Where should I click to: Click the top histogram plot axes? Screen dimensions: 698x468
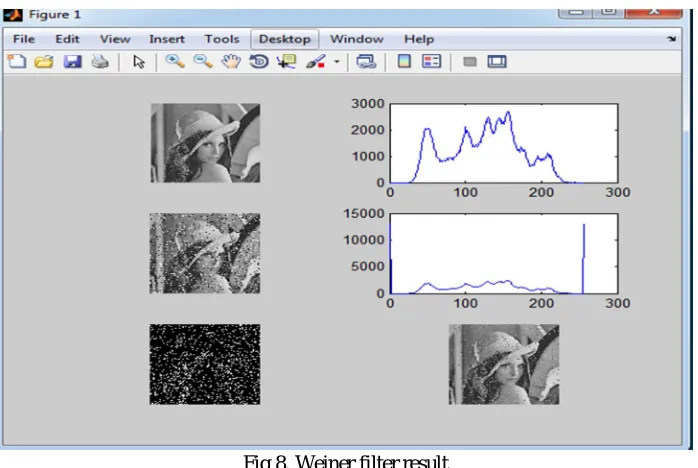click(x=504, y=143)
